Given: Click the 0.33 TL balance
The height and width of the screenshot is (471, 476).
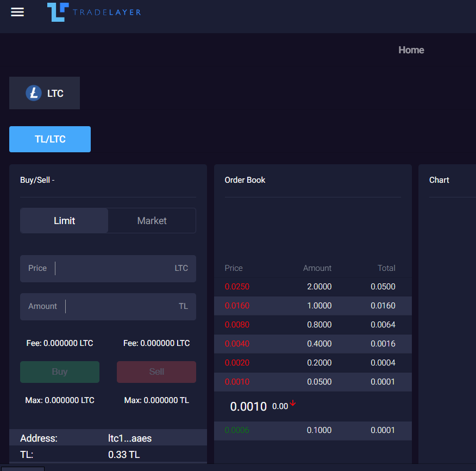Looking at the screenshot, I should 124,455.
